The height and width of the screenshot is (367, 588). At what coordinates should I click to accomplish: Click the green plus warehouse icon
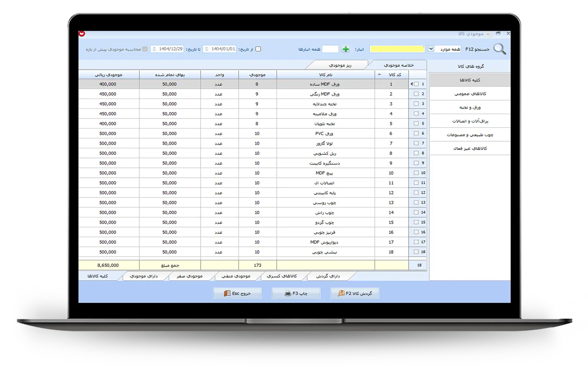pyautogui.click(x=346, y=49)
